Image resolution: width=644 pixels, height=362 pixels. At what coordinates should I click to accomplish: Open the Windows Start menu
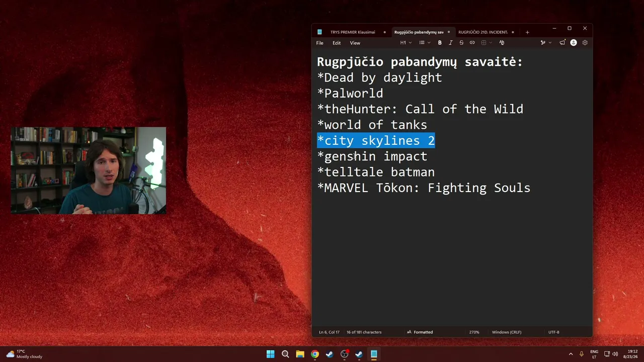coord(270,354)
